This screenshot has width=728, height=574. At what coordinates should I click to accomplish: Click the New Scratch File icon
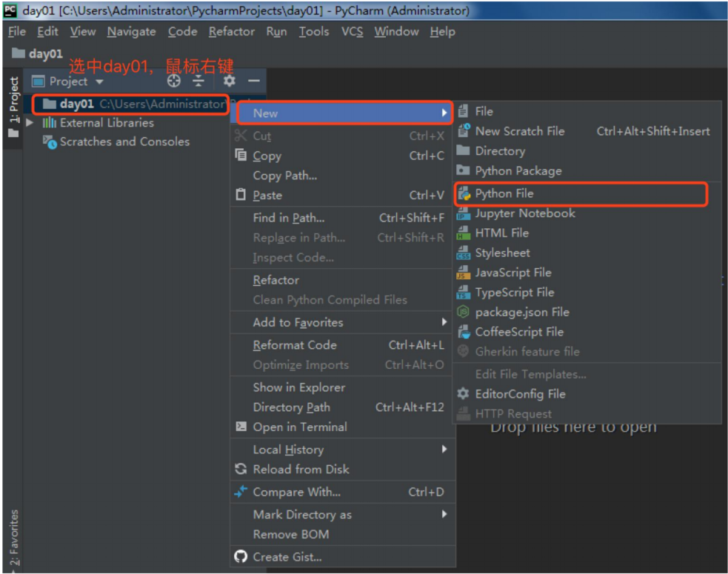pyautogui.click(x=464, y=131)
